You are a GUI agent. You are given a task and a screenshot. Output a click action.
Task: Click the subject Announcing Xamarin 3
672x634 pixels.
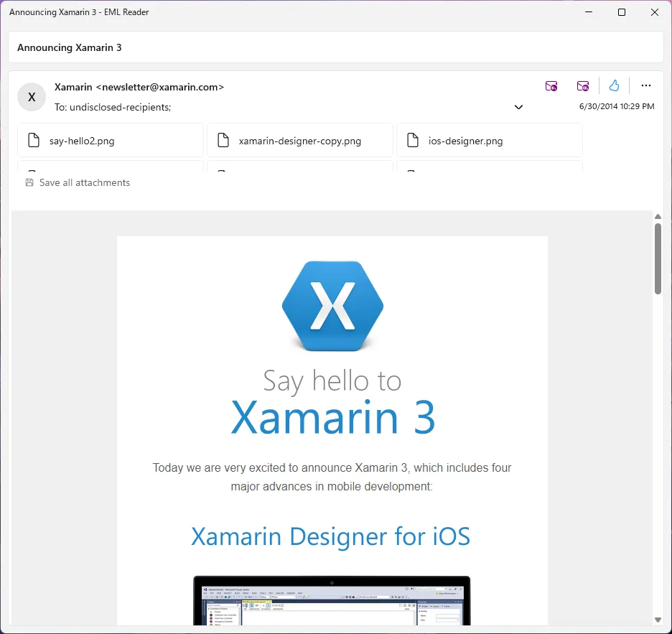click(70, 47)
